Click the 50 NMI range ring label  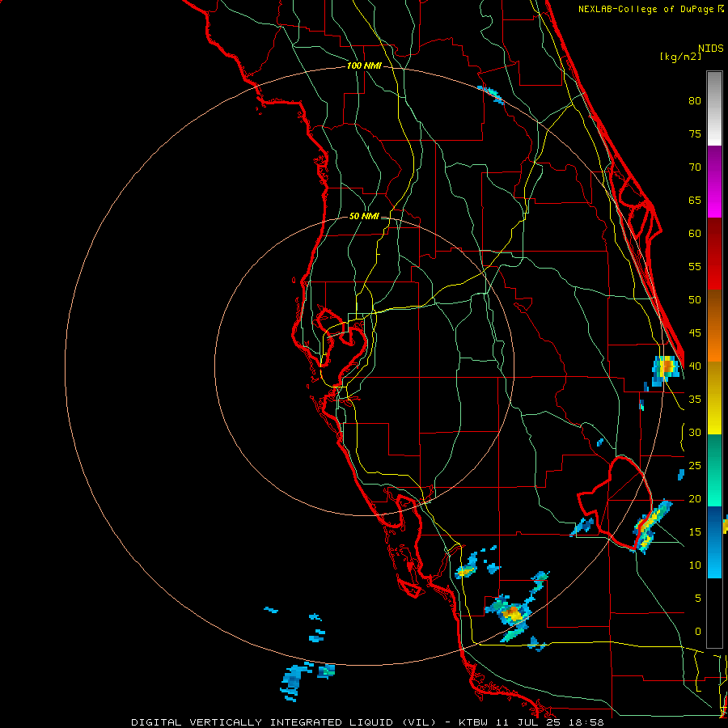(x=364, y=216)
